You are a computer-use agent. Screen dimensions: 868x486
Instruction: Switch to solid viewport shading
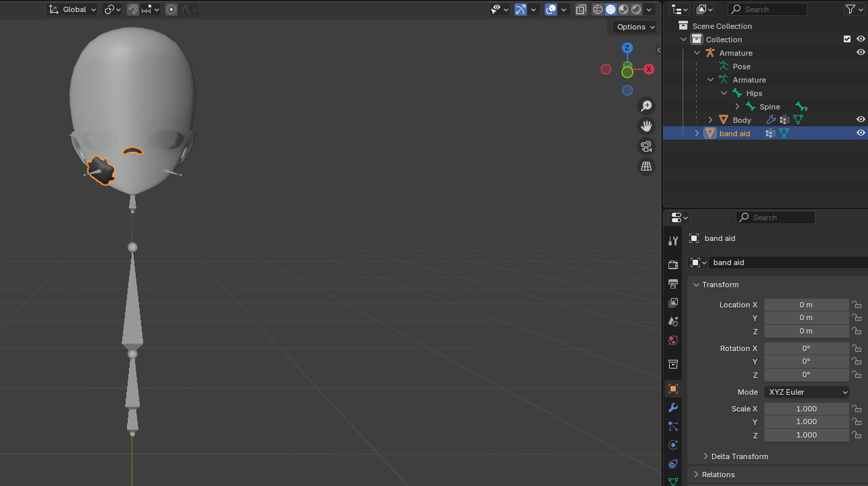tap(611, 9)
